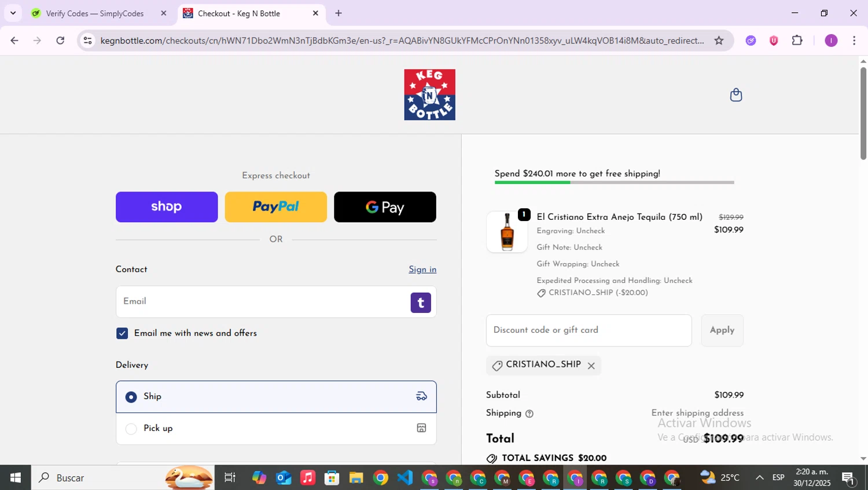Image resolution: width=868 pixels, height=490 pixels.
Task: Open the Chrome profile avatar
Action: click(831, 40)
